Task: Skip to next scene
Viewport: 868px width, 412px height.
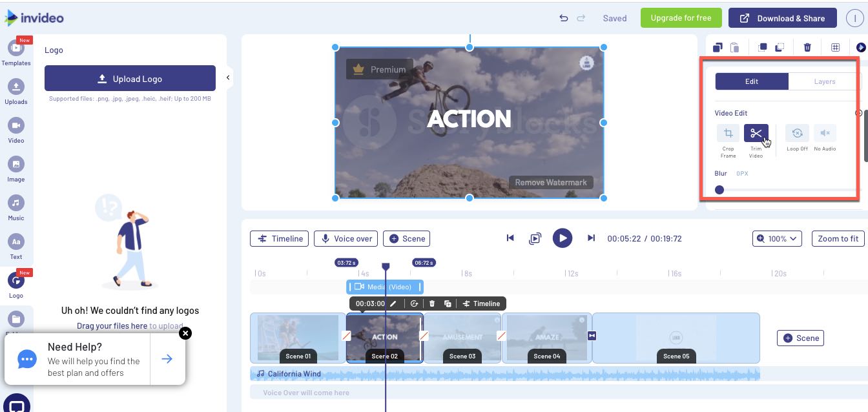Action: (591, 238)
